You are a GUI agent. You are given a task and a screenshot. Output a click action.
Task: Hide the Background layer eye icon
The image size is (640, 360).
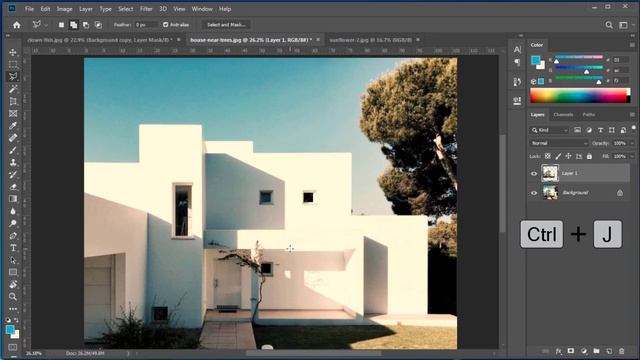tap(534, 193)
